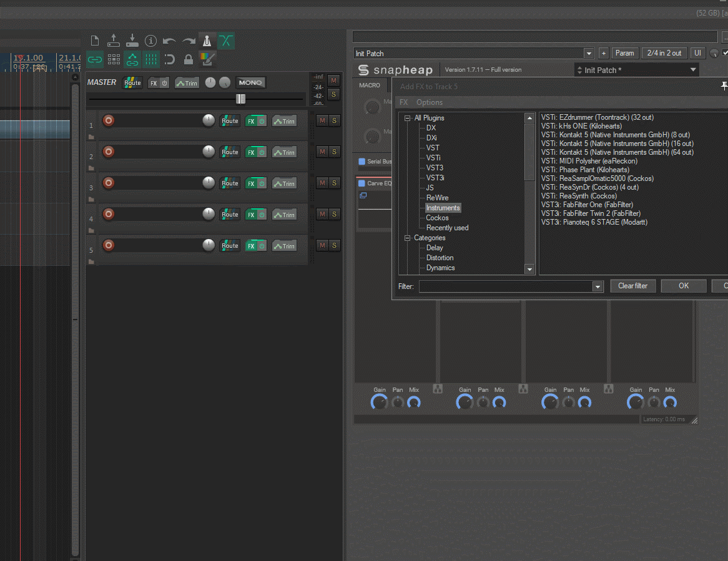
Task: Mute the master track
Action: (333, 80)
